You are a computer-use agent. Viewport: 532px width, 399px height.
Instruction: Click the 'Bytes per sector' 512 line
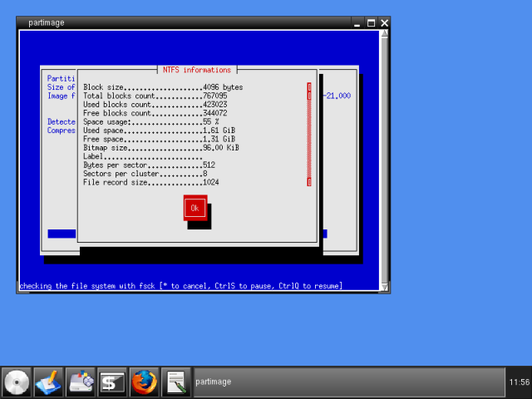coord(150,165)
